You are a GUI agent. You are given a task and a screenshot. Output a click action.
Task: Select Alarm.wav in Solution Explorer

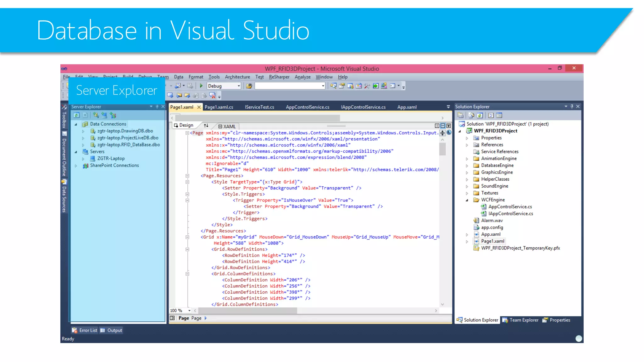pos(492,221)
